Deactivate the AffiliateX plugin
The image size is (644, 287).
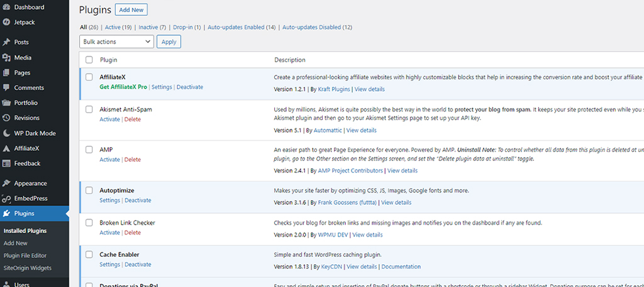(x=190, y=87)
